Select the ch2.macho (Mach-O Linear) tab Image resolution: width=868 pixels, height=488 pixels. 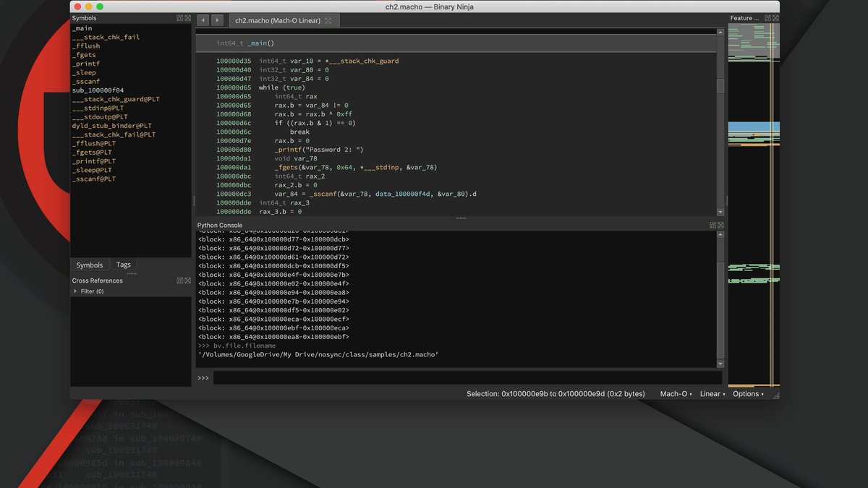pyautogui.click(x=283, y=21)
